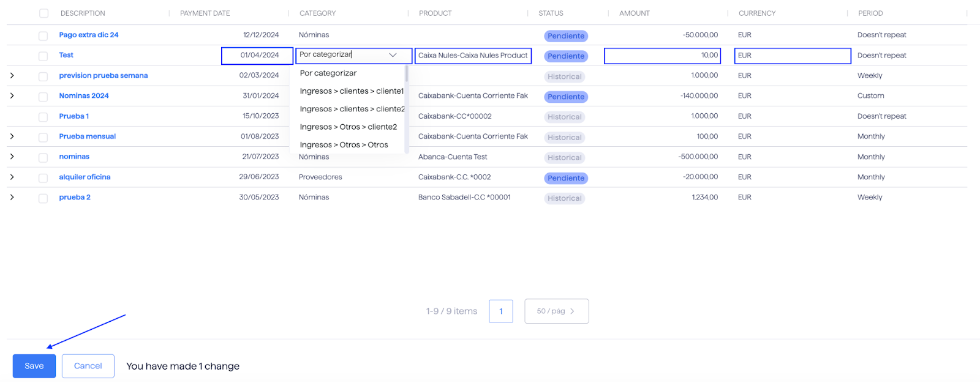Expand the prevision prueba semana row
980x383 pixels.
[12, 76]
